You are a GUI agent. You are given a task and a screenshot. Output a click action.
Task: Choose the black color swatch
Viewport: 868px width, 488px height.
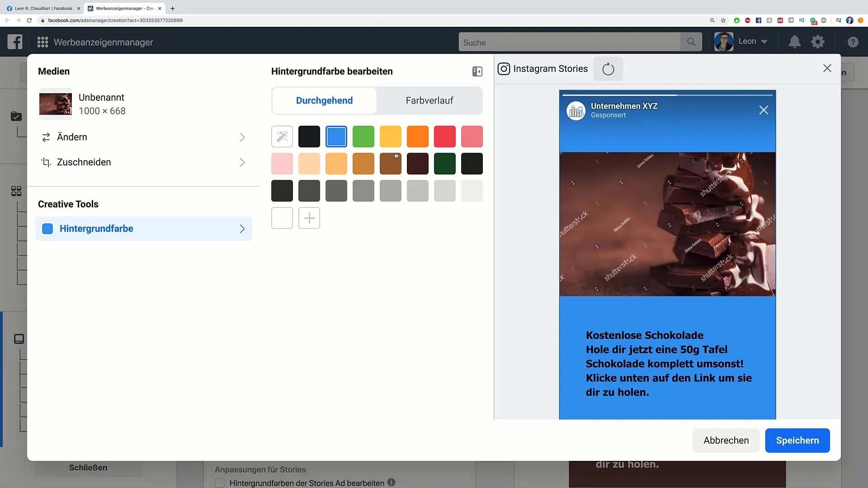coord(309,136)
